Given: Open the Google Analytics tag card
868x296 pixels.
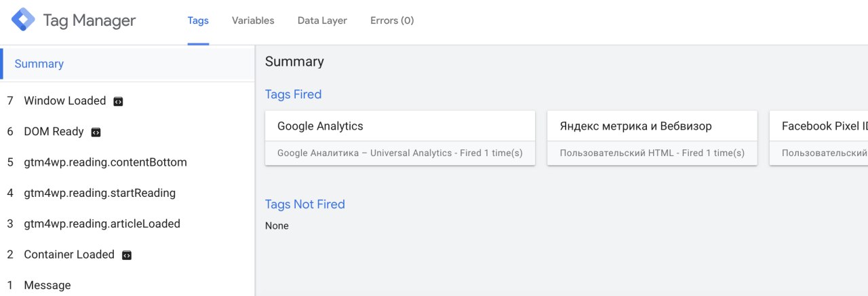Looking at the screenshot, I should (x=400, y=138).
